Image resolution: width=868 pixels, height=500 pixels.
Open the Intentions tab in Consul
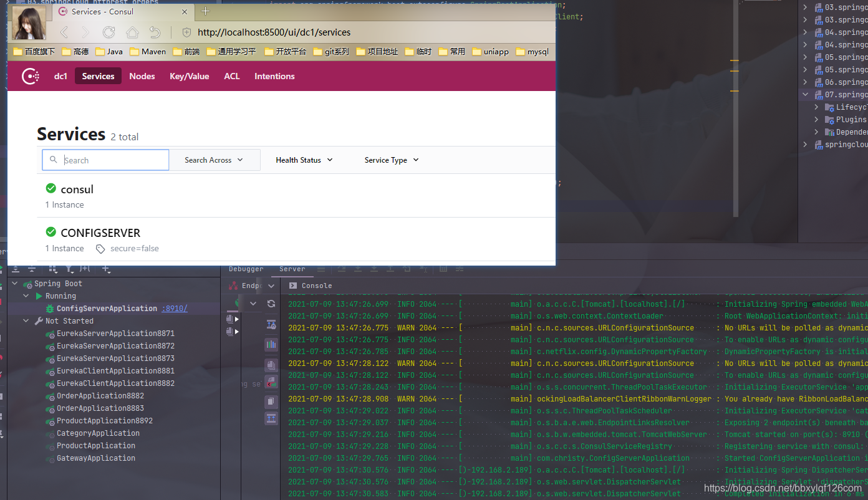tap(274, 76)
